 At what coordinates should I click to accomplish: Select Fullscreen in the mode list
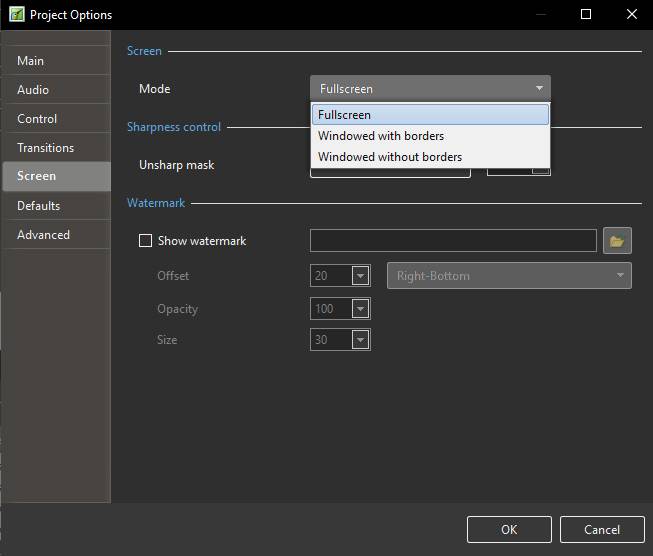[x=430, y=115]
